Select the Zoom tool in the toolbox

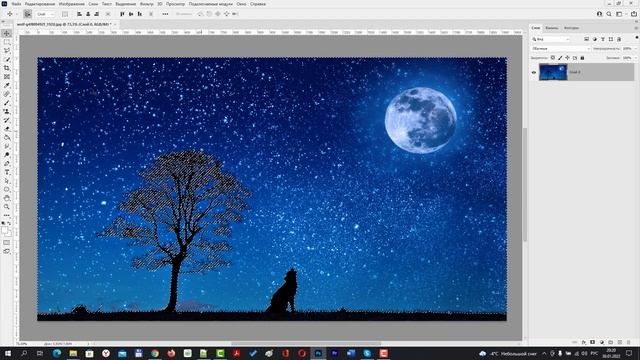pyautogui.click(x=7, y=207)
